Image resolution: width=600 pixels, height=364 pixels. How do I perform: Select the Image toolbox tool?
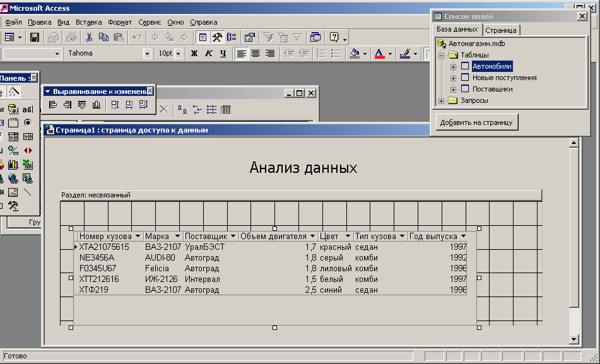click(13, 192)
